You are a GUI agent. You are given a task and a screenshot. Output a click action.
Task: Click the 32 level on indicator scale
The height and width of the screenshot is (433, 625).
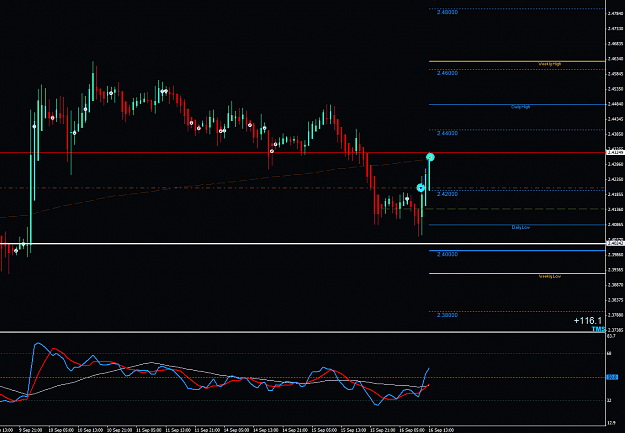(609, 400)
